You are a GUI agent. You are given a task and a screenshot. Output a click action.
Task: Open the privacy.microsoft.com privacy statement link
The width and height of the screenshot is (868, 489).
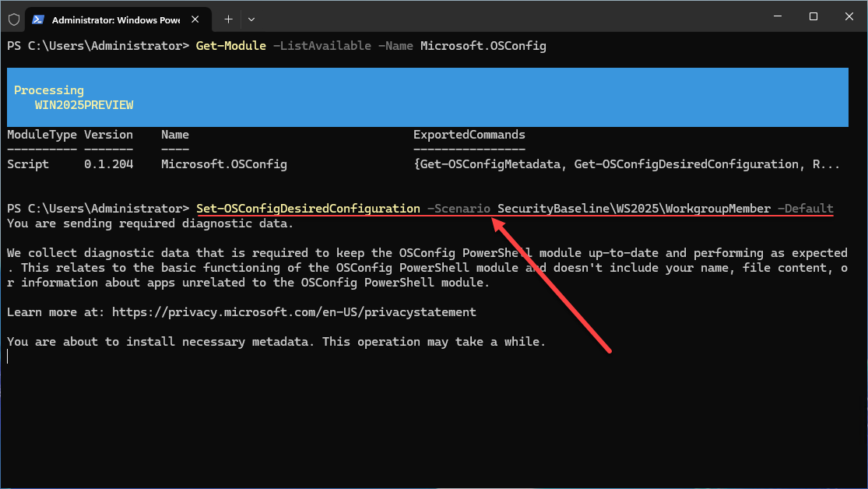293,312
